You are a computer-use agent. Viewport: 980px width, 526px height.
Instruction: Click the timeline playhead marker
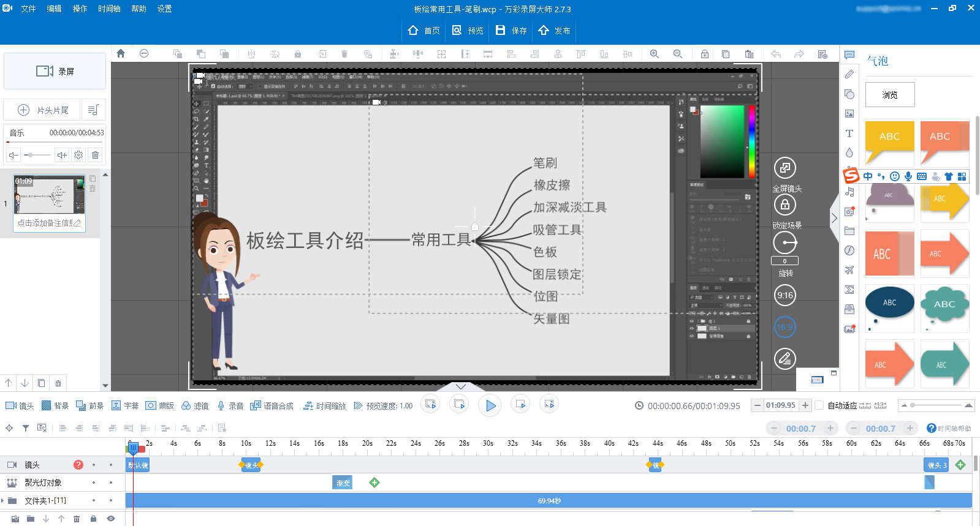(133, 448)
